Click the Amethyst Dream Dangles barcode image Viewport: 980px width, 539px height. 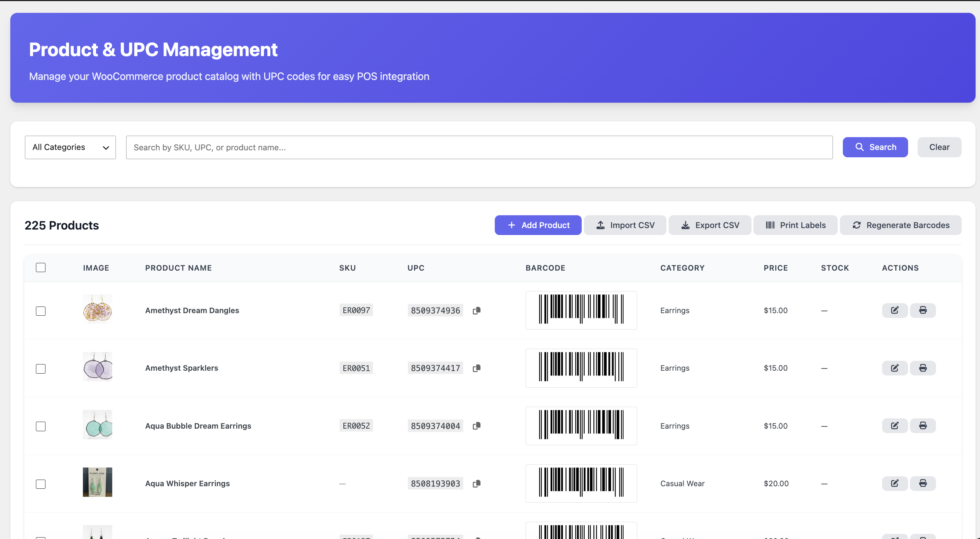(581, 311)
